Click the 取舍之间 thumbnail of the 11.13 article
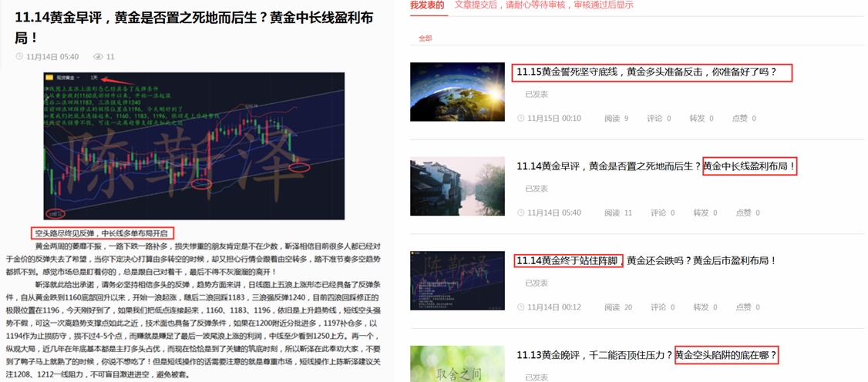Screen dimensions: 868x382 coord(457,364)
